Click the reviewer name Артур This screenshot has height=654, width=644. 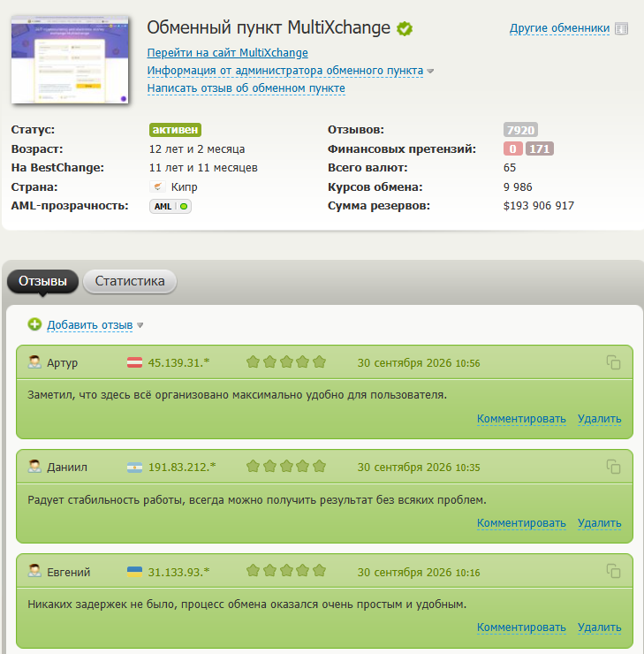(62, 363)
